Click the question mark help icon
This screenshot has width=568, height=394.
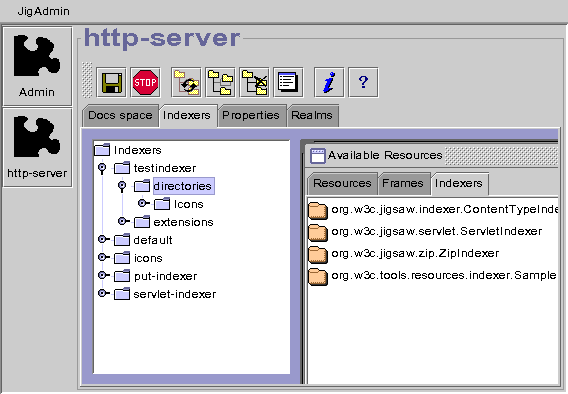click(x=363, y=83)
